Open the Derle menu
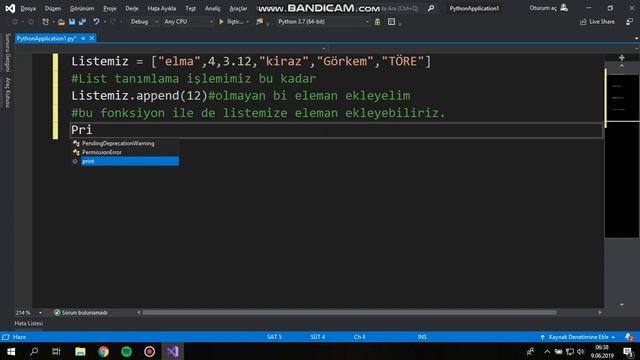 tap(132, 8)
